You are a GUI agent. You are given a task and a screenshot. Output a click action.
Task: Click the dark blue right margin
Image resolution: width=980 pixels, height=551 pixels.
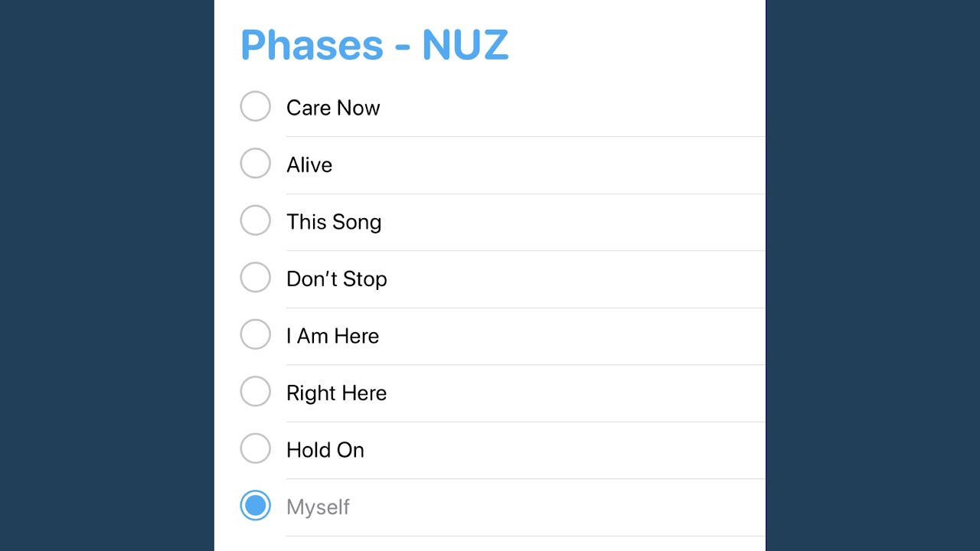873,275
